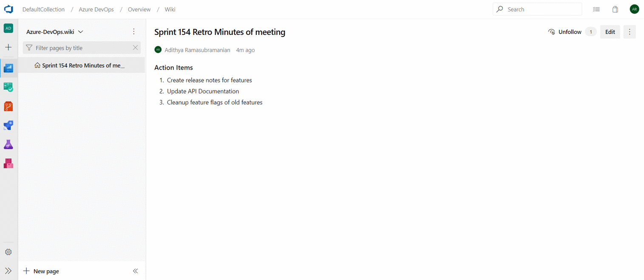Viewport: 644px width, 280px height.
Task: Navigate to Test Plans via flask icon
Action: pyautogui.click(x=9, y=144)
